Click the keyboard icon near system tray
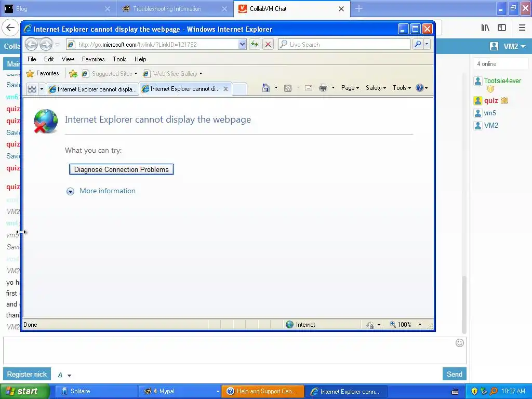The image size is (532, 399). click(x=455, y=392)
